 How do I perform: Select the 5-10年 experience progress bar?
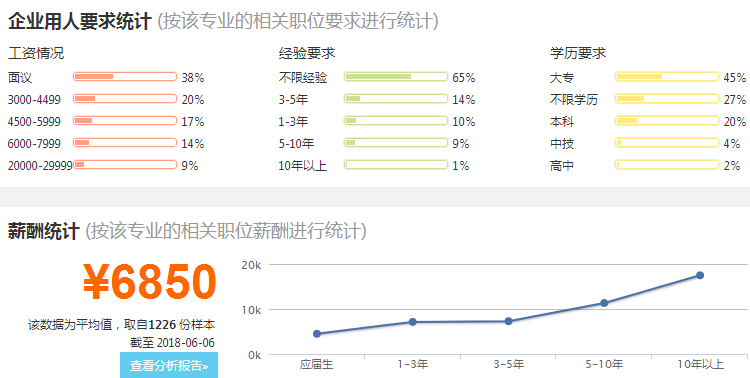[396, 143]
